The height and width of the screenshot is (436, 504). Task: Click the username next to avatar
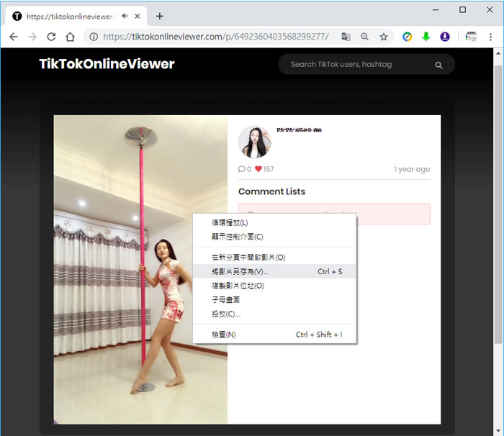click(299, 130)
